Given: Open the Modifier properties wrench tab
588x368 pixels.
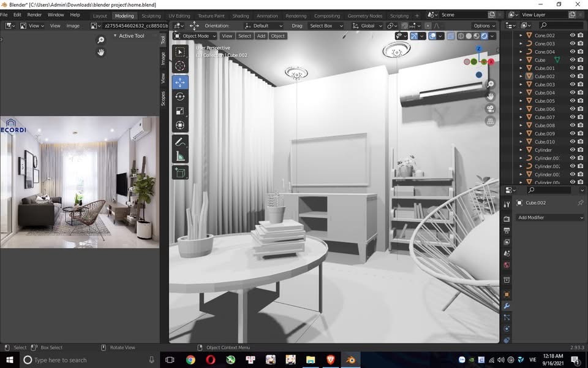Looking at the screenshot, I should coord(507,305).
